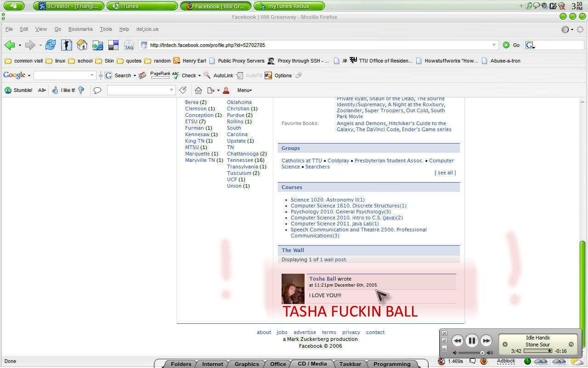
Task: Rewind to previous track in mini player
Action: click(x=458, y=341)
